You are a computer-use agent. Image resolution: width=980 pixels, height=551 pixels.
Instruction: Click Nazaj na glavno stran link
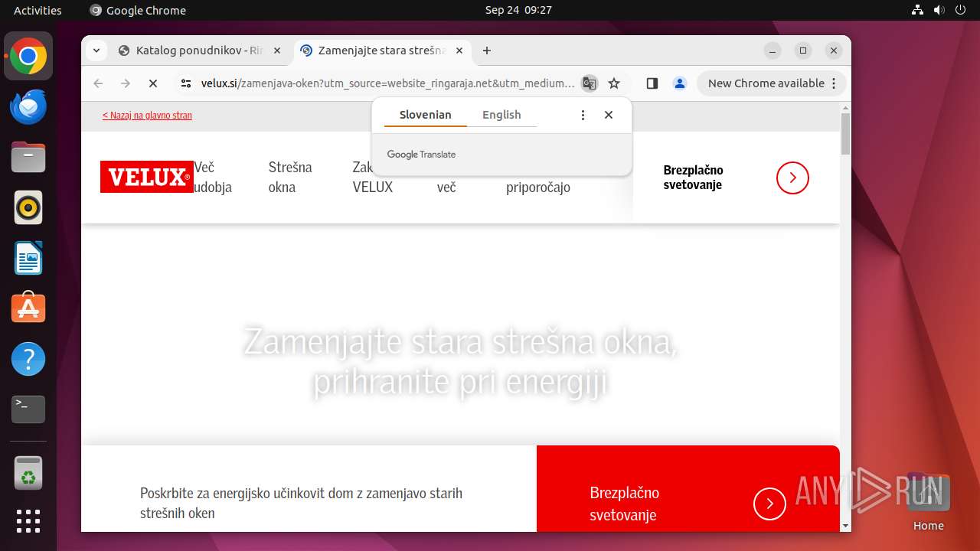147,115
